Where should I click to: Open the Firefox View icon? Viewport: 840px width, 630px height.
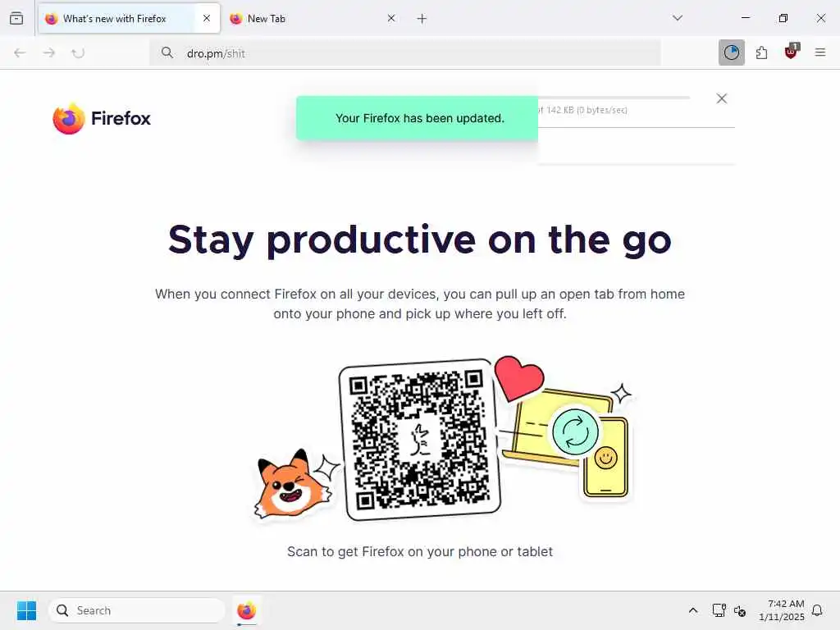16,18
